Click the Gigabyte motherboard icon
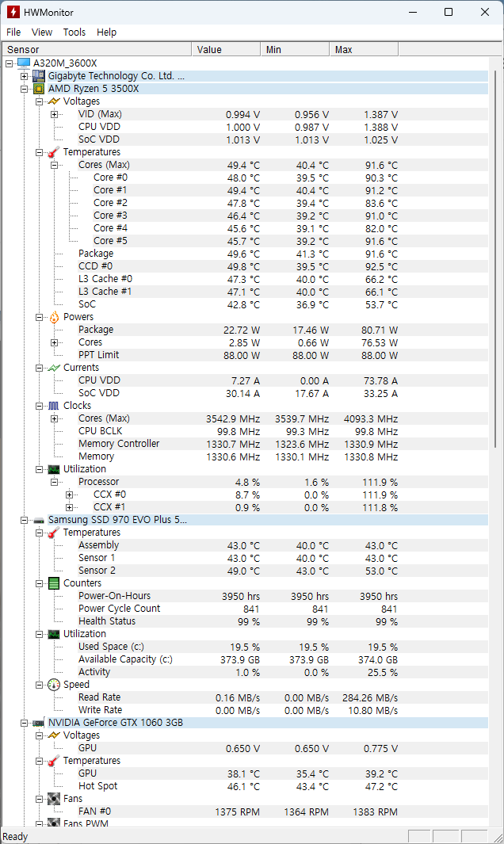This screenshot has height=844, width=504. click(x=39, y=76)
